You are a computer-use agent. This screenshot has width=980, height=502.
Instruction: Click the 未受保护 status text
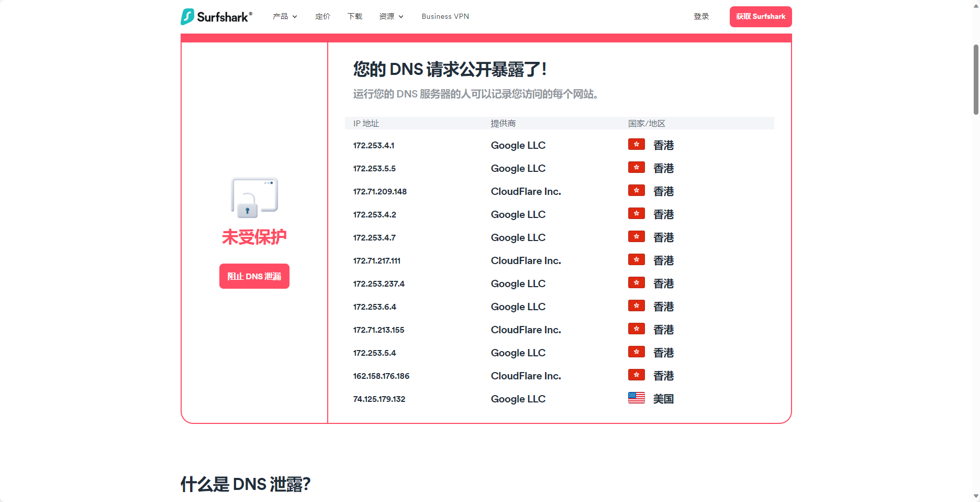tap(254, 237)
